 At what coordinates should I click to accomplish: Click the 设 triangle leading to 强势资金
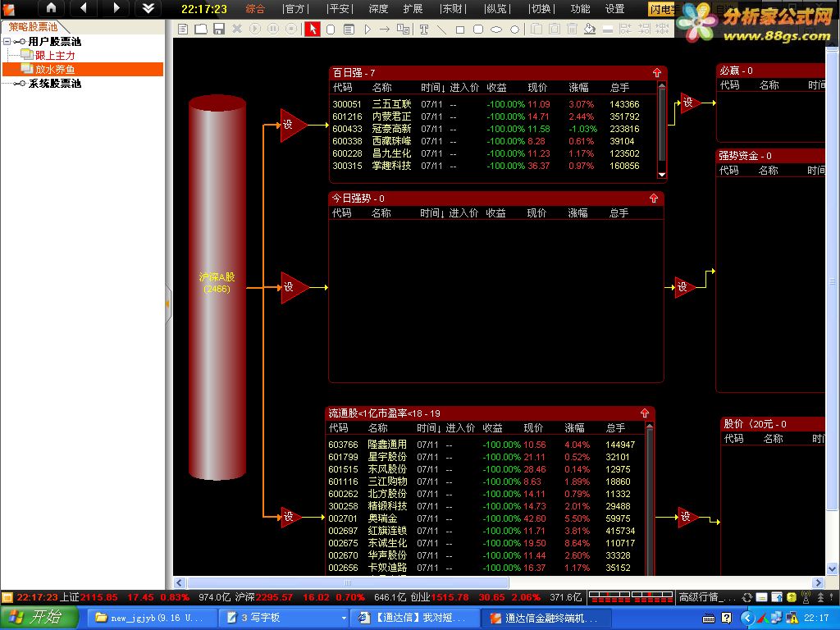[x=684, y=287]
